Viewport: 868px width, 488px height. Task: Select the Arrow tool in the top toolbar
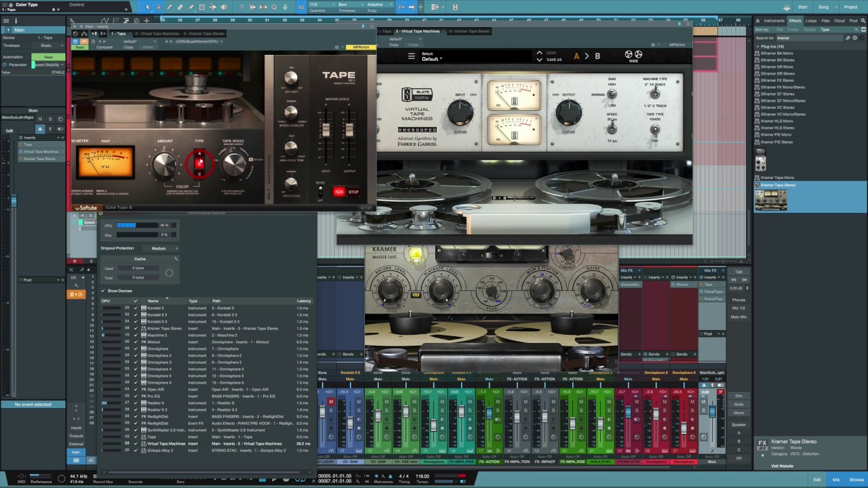point(148,7)
